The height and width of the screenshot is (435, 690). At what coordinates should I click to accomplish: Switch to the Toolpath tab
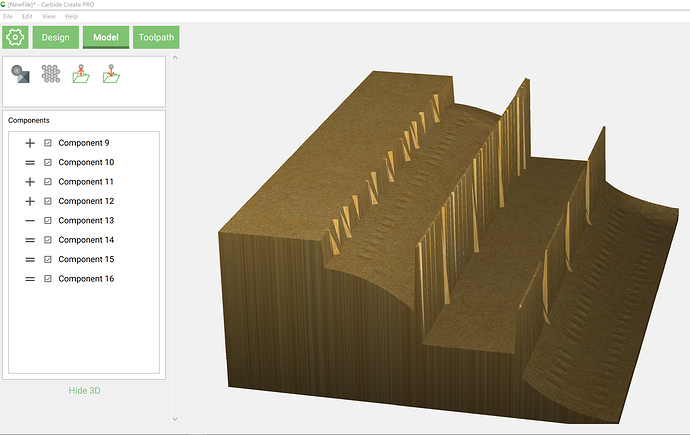click(x=156, y=38)
